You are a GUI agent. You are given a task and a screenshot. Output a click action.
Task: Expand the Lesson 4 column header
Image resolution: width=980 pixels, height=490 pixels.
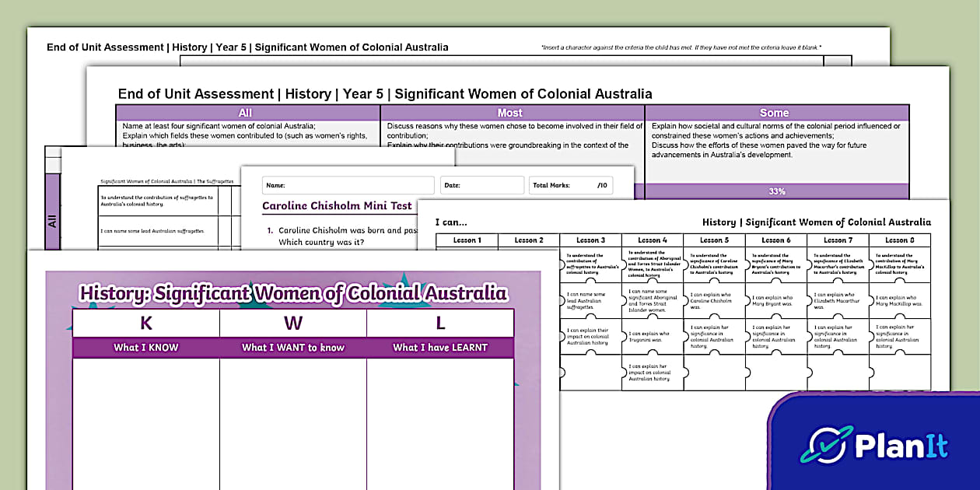[653, 240]
